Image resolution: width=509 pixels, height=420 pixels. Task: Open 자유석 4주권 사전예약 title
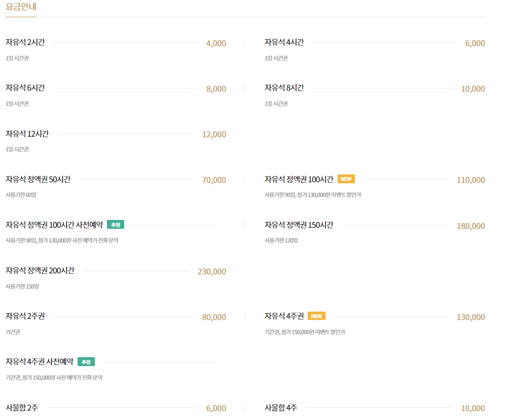(40, 362)
